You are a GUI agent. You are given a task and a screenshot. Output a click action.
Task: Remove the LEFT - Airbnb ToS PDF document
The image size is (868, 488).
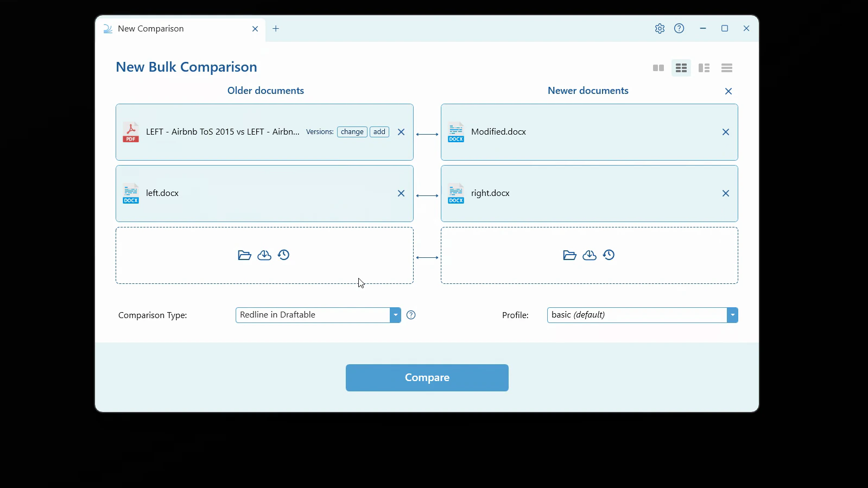point(401,132)
